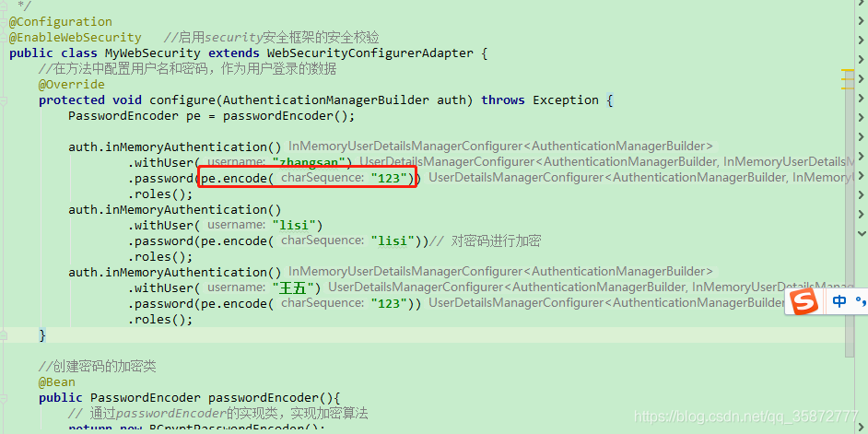This screenshot has width=868, height=434.
Task: Toggle the punctuation mode icon beside 中
Action: tap(860, 302)
